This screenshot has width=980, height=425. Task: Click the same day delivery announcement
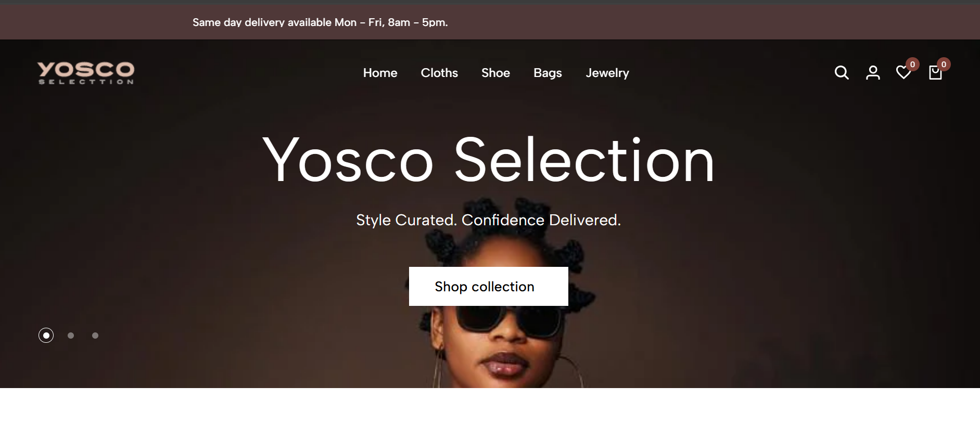point(320,22)
